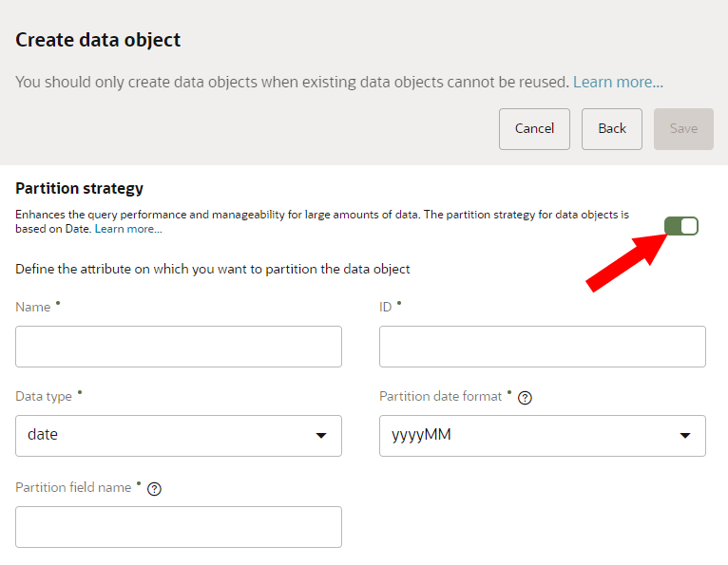Image resolution: width=728 pixels, height=565 pixels.
Task: Open Learn more link in Partition strategy description
Action: tap(128, 229)
